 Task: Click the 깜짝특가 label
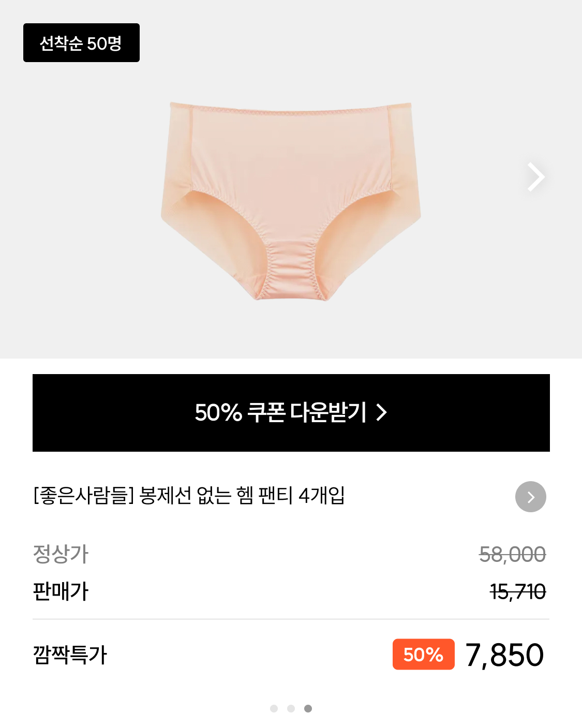70,655
